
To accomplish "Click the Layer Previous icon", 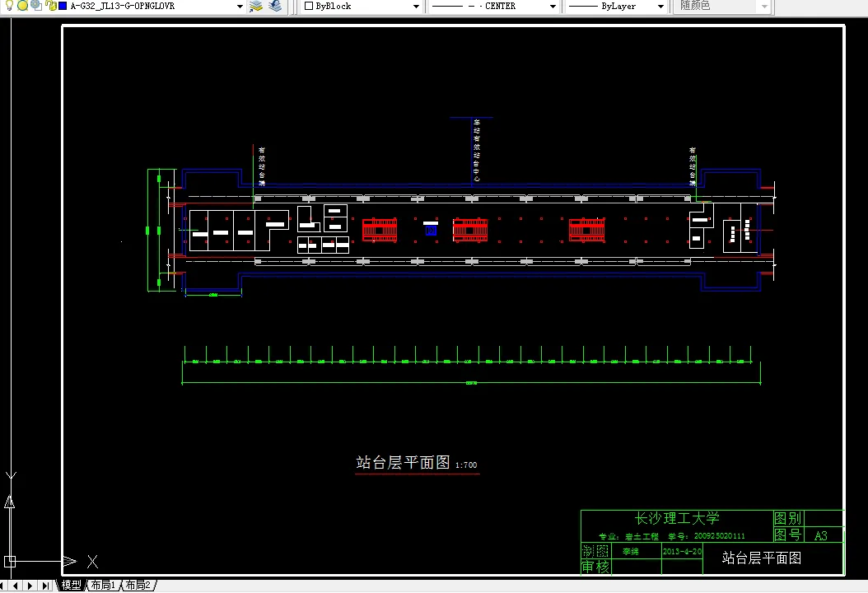I will point(275,6).
